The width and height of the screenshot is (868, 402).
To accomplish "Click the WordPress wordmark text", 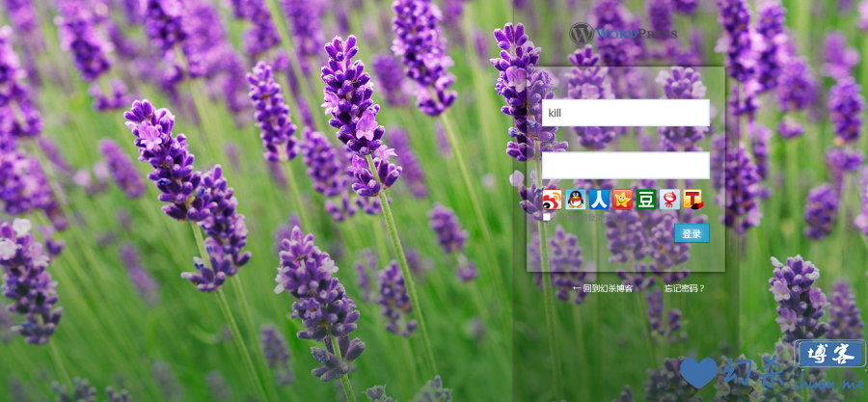I will pyautogui.click(x=637, y=33).
